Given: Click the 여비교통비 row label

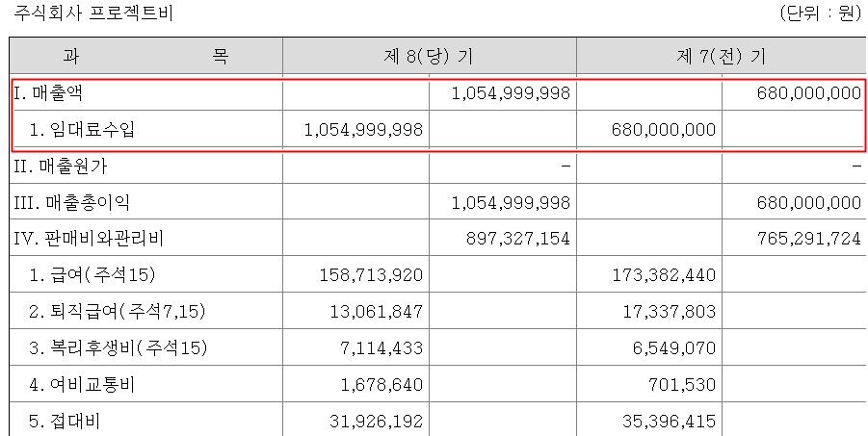Looking at the screenshot, I should 82,385.
